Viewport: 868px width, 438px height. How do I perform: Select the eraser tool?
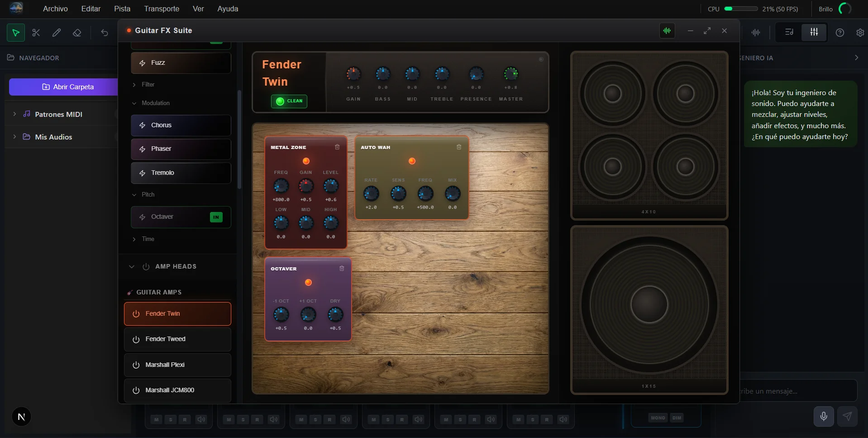coord(77,33)
